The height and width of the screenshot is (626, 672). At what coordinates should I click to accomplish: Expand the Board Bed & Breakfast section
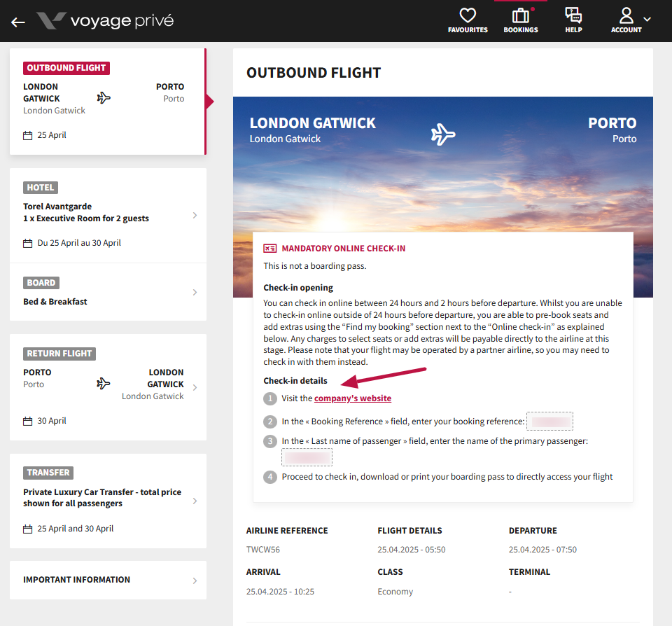click(x=108, y=292)
